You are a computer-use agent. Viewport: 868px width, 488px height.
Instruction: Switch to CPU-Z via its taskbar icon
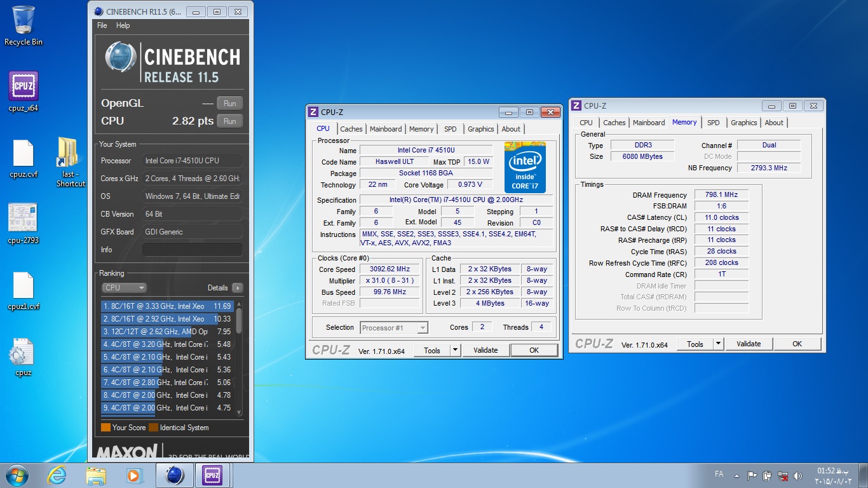coord(212,475)
